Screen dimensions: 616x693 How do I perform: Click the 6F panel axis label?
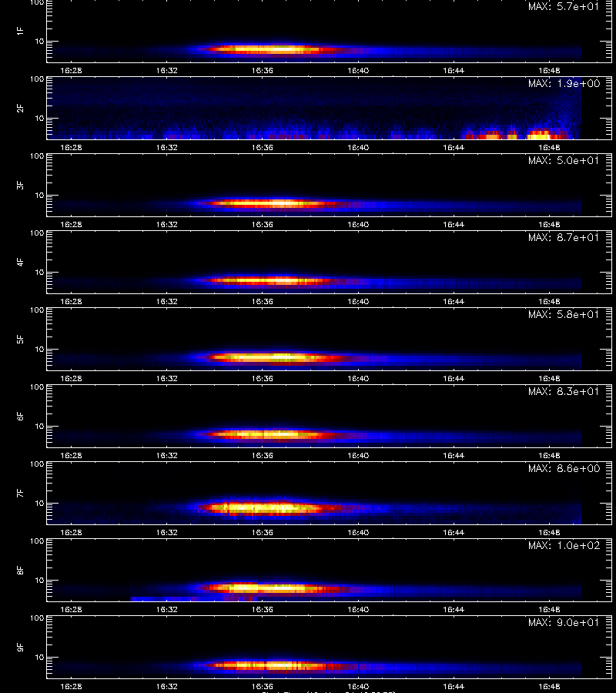pos(20,416)
